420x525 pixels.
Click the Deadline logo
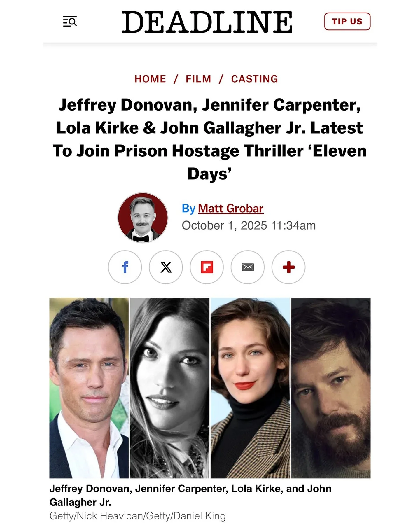click(207, 22)
